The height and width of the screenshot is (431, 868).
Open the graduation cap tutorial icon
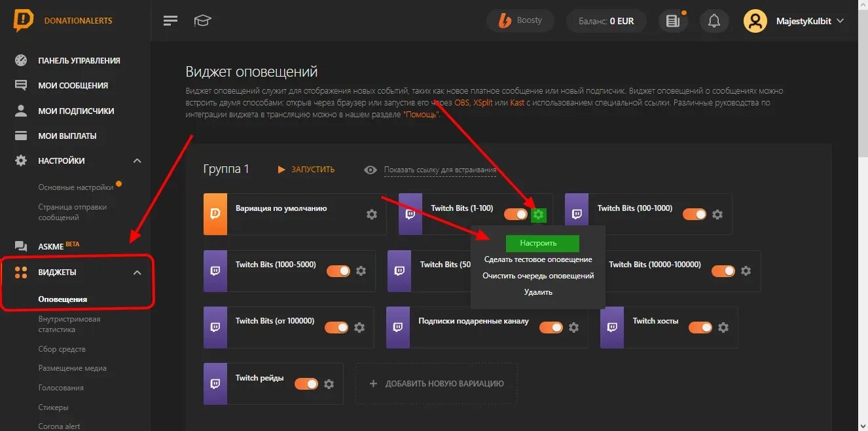tap(202, 21)
